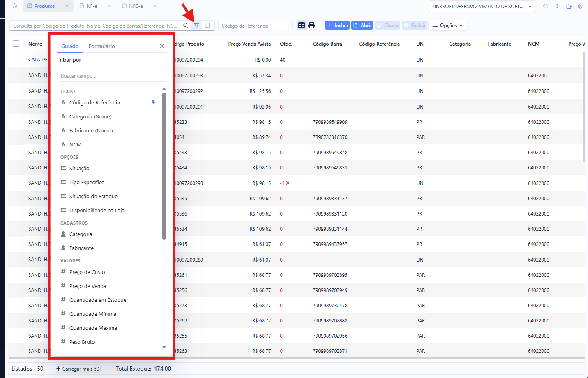Viewport: 588px width, 378px height.
Task: Close the Produtos tab
Action: (67, 6)
